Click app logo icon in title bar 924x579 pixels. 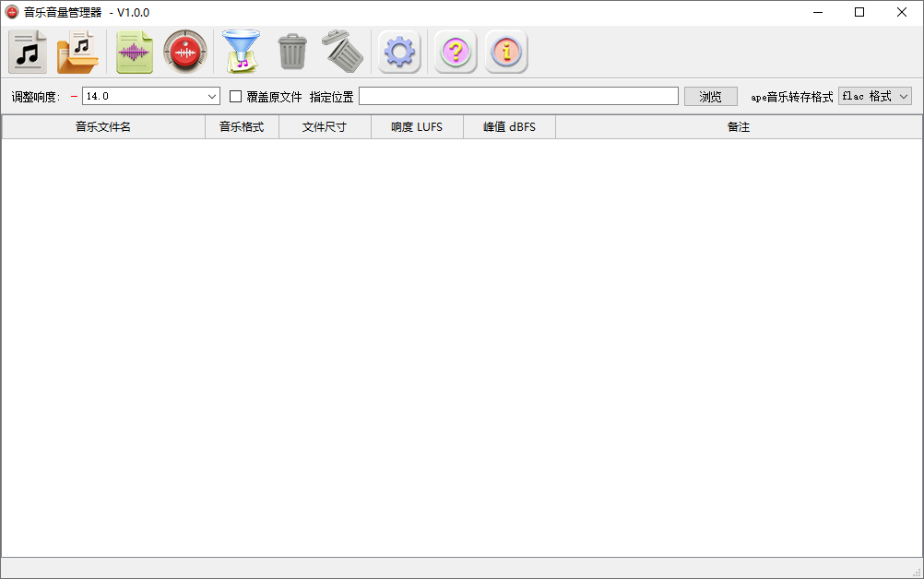[12, 12]
